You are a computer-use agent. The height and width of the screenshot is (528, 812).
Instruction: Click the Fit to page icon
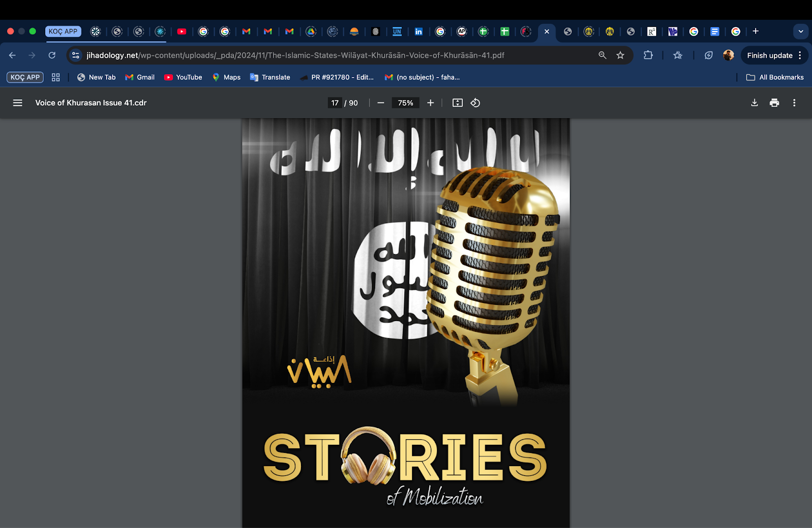coord(457,103)
